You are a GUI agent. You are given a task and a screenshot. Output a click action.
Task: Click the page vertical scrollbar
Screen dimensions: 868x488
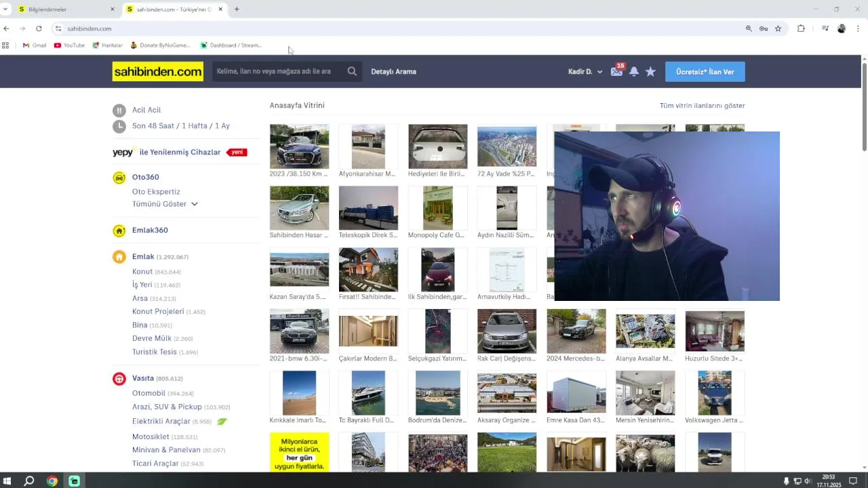[x=865, y=106]
